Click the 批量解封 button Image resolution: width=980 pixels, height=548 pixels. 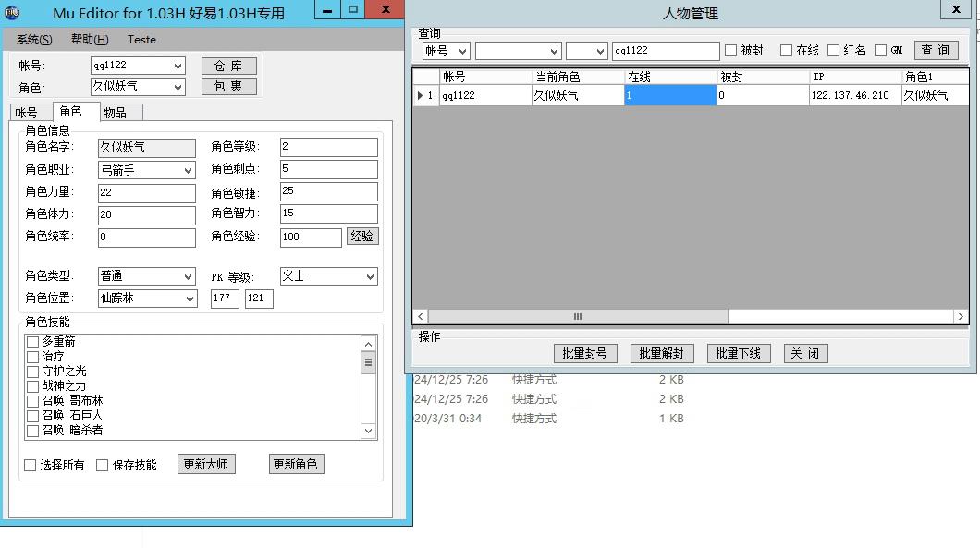(x=661, y=354)
